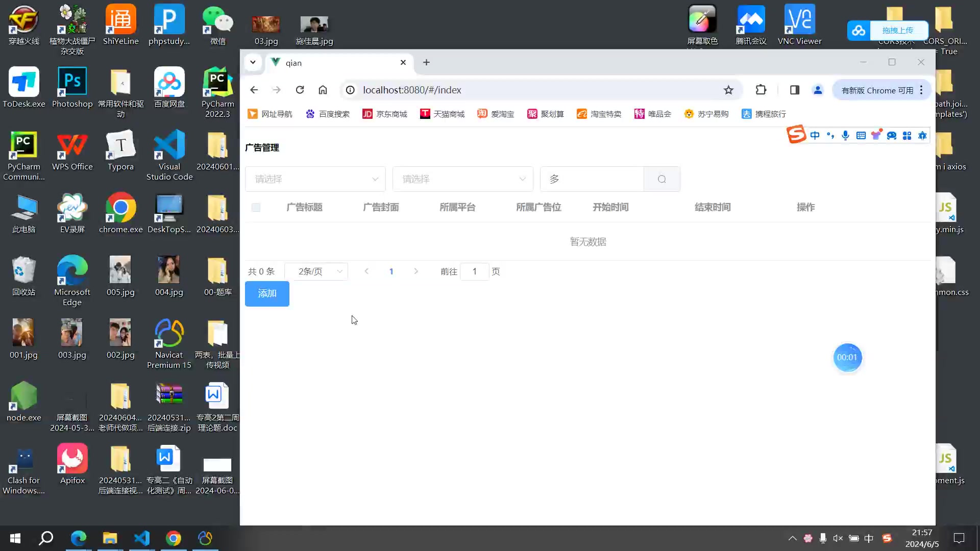
Task: Check the select-all table checkbox
Action: 256,207
